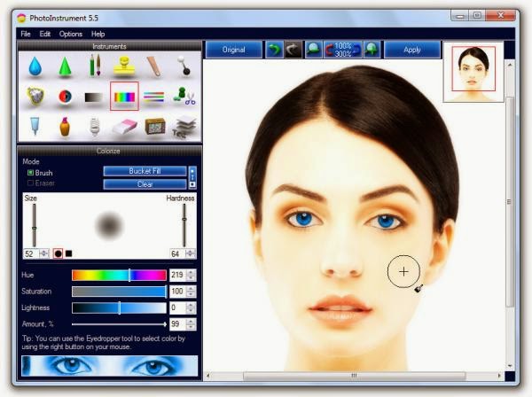
Task: Select the pencil and brush tool
Action: [x=95, y=65]
